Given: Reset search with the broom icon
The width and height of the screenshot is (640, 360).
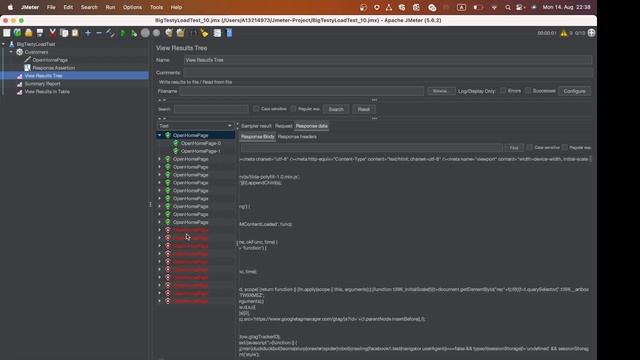Looking at the screenshot, I should [204, 33].
